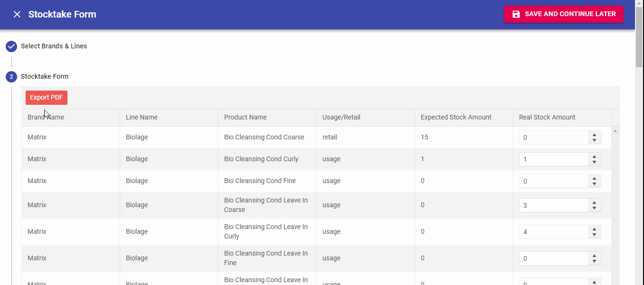
Task: Focus real stock field for Cond Leave In Coarse
Action: (x=554, y=205)
